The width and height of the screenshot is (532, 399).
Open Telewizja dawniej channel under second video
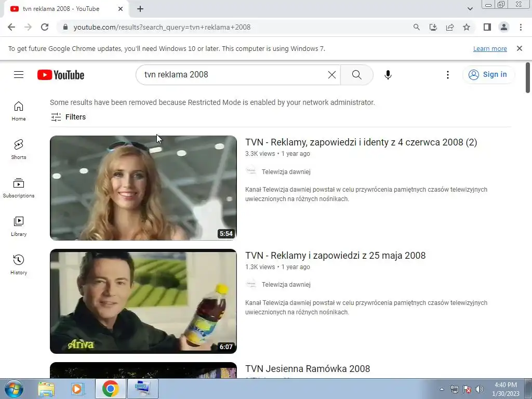[x=286, y=285]
